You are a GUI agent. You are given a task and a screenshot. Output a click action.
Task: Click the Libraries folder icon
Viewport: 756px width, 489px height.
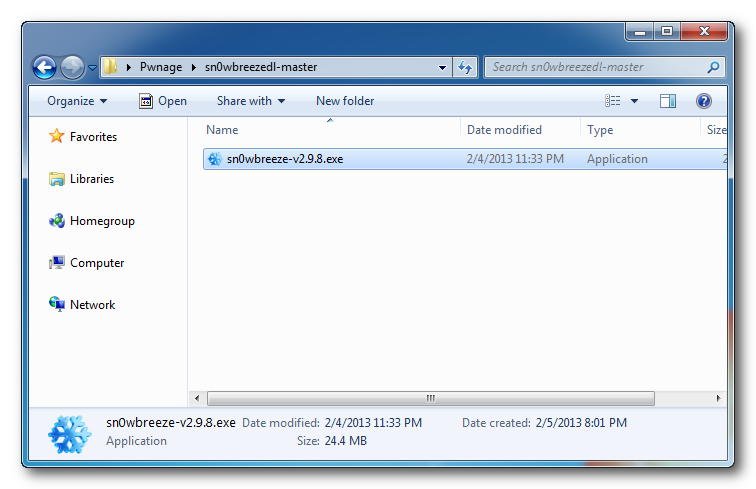(x=56, y=179)
